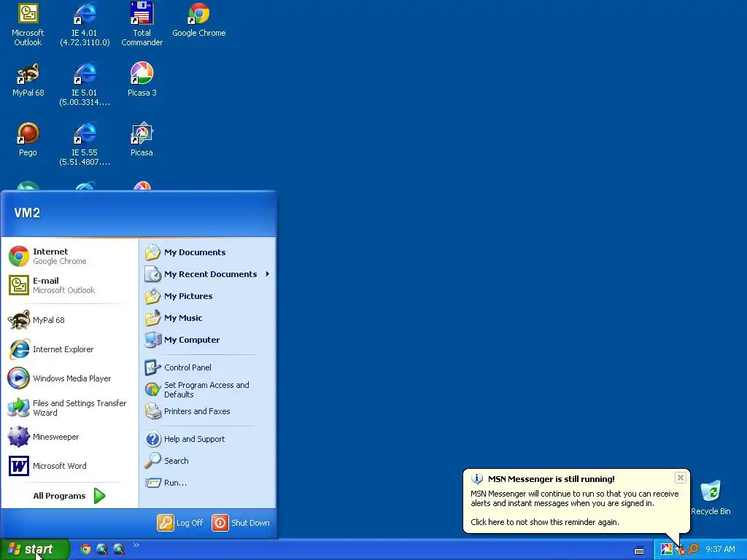747x560 pixels.
Task: Open Set Program Access and Defaults
Action: click(x=207, y=389)
